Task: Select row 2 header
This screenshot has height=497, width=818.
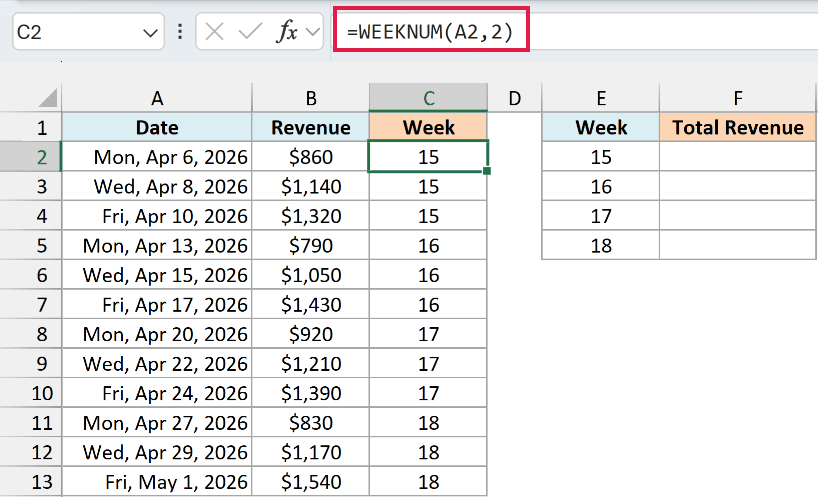Action: click(x=31, y=157)
